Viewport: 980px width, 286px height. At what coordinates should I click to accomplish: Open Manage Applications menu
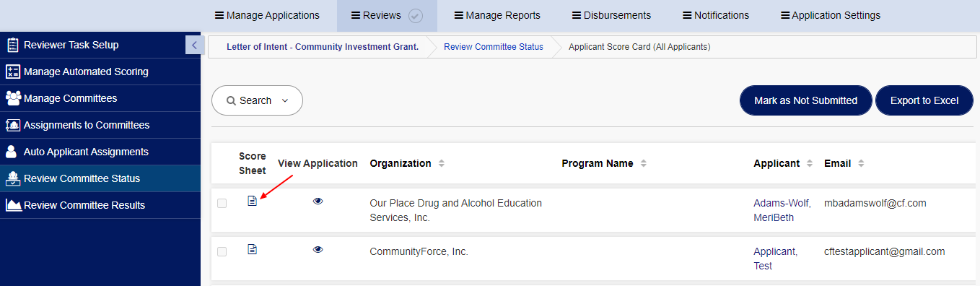[267, 15]
